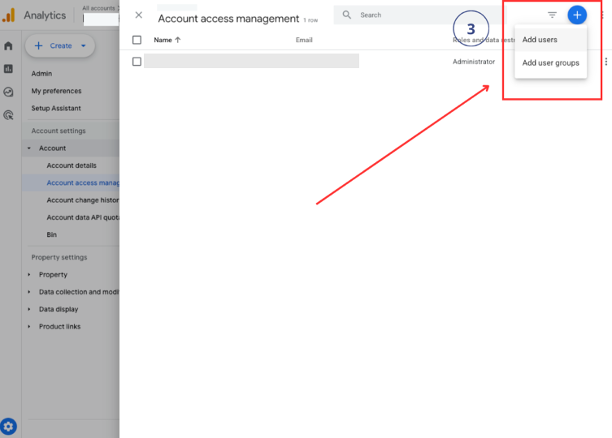Click the Admin gear icon
Viewport: 612px width, 438px height.
(x=9, y=426)
